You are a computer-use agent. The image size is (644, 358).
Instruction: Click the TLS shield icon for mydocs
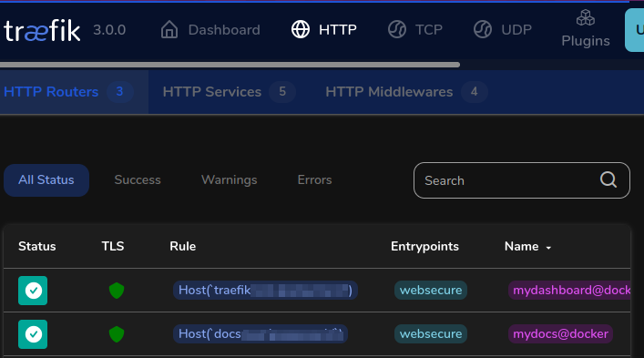pyautogui.click(x=117, y=334)
